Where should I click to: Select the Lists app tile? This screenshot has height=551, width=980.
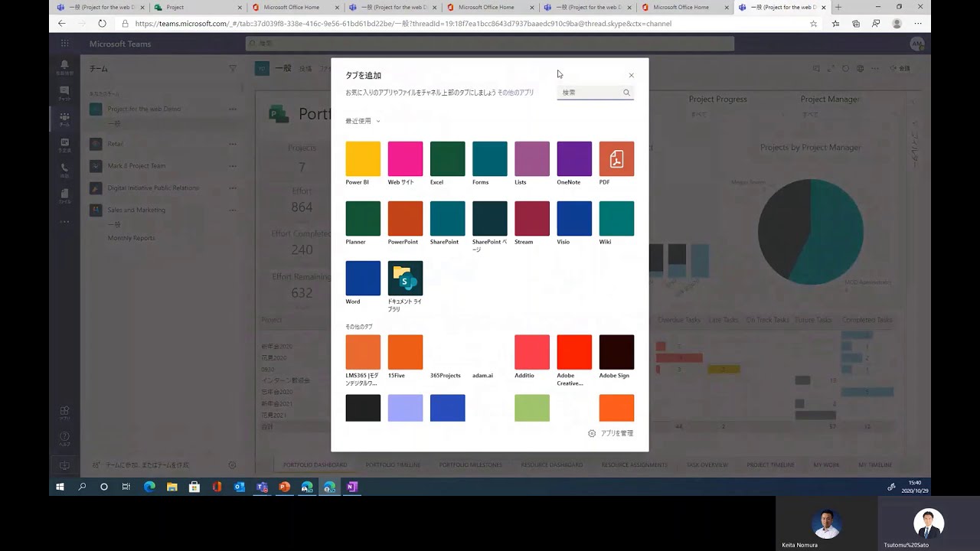tap(532, 159)
